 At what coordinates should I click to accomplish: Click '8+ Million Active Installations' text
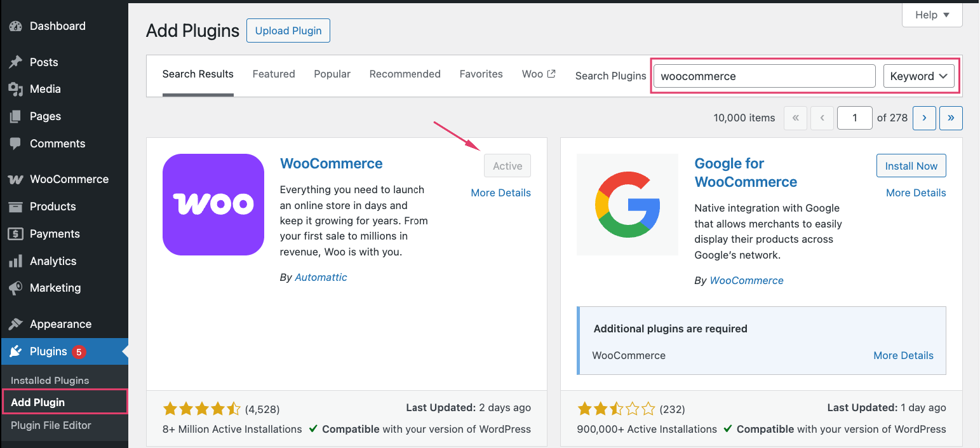pyautogui.click(x=232, y=429)
